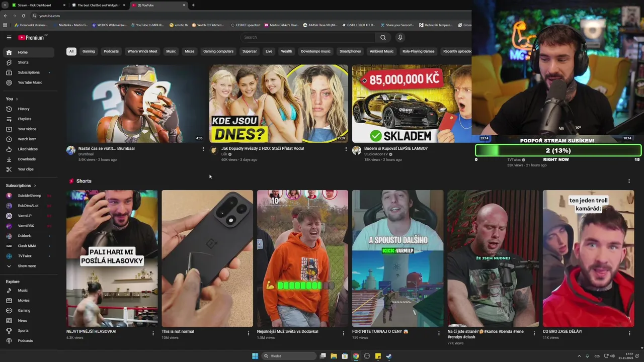
Task: Expand the You section
Action: click(12, 99)
